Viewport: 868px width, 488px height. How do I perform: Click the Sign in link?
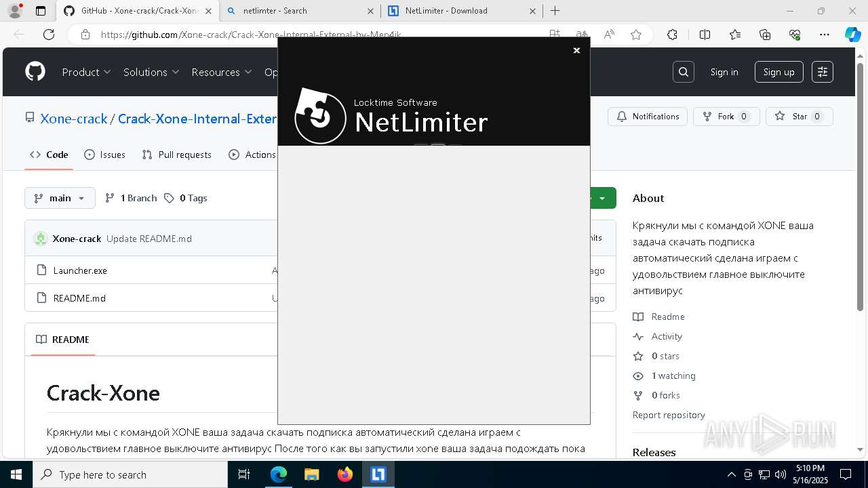(x=724, y=72)
